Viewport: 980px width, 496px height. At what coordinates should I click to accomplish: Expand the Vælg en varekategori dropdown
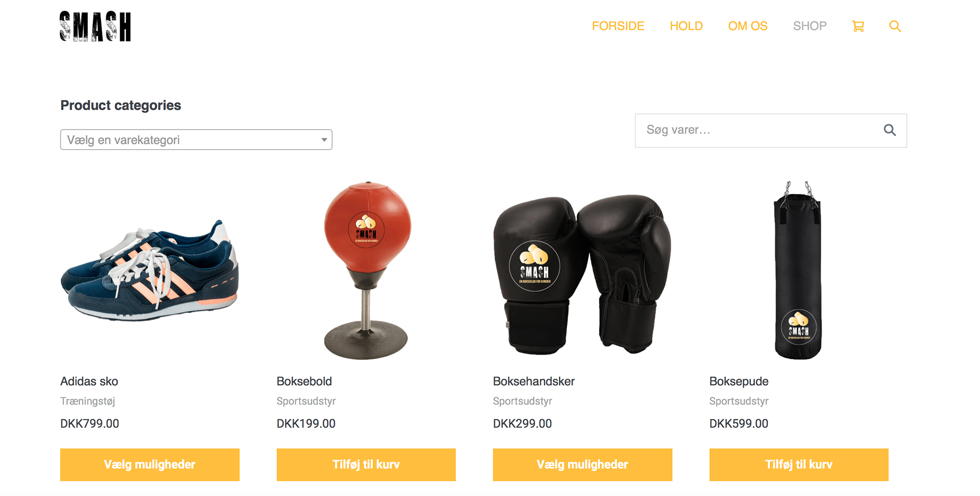pos(196,140)
